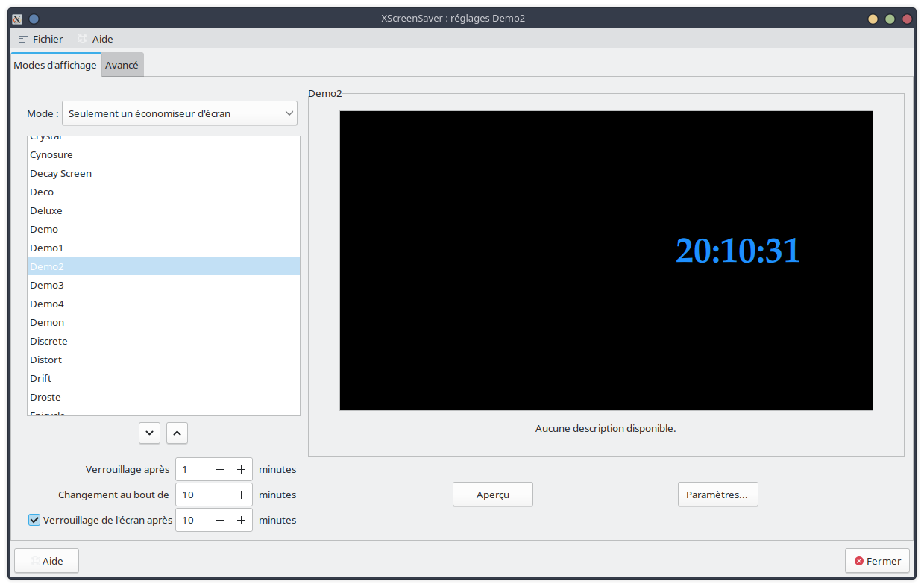Click the down arrow below the screensaver list
Viewport: 924px width, 587px height.
(x=149, y=433)
